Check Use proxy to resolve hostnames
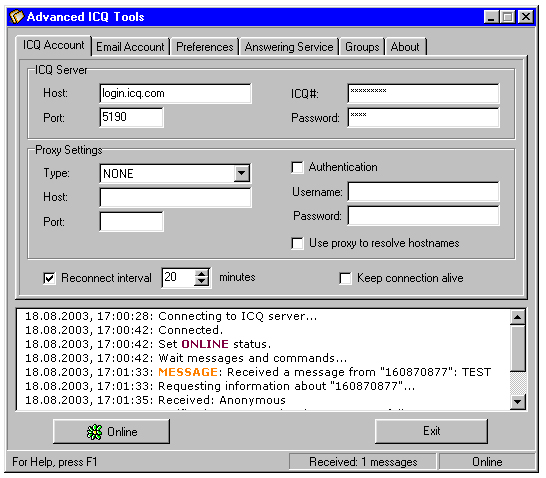The width and height of the screenshot is (546, 478). point(297,243)
